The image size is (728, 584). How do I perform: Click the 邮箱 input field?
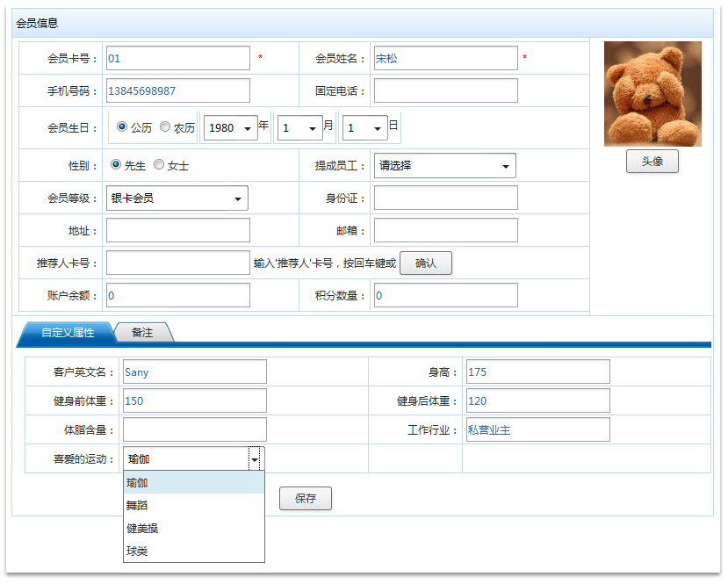(446, 230)
